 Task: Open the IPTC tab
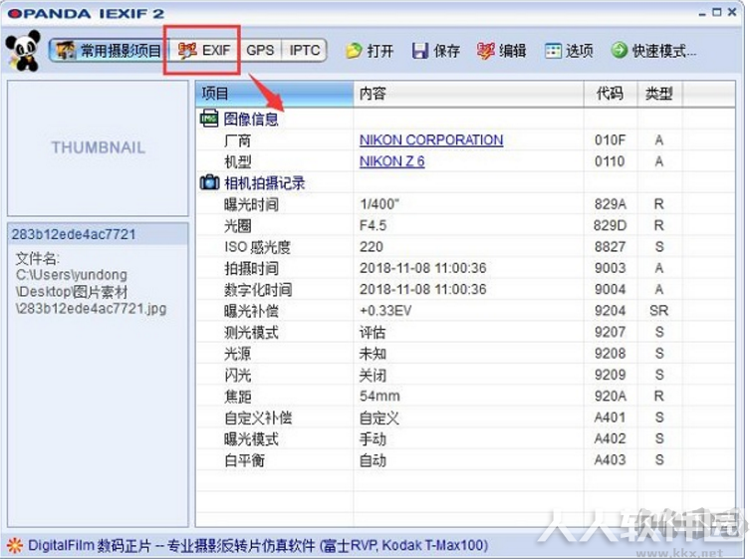304,50
